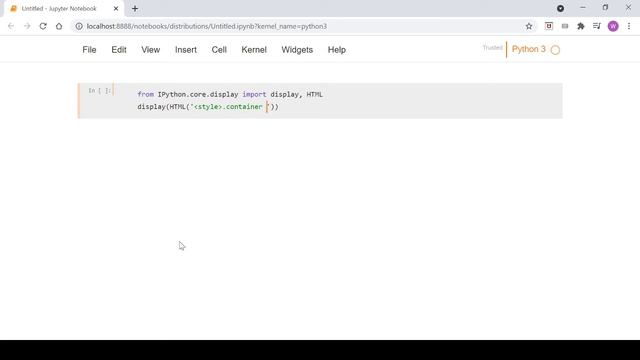Viewport: 640px width, 360px height.
Task: Click the first extension icon beside the bookmark star
Action: 549,26
